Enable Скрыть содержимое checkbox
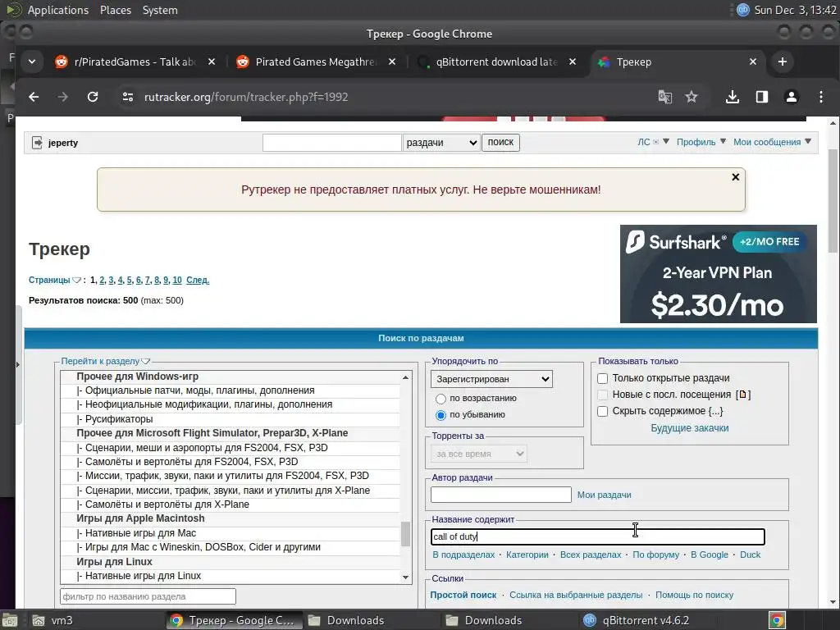840x630 pixels. 603,412
